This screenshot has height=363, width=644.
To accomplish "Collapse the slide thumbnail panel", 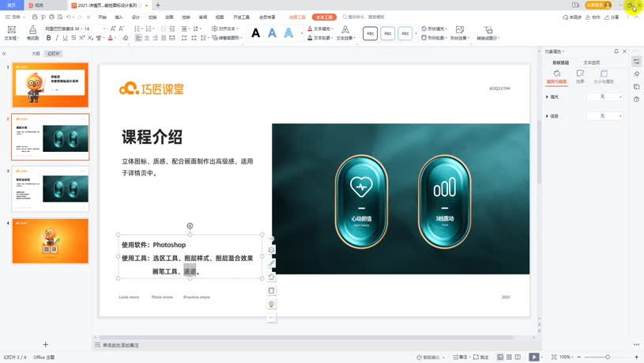I will tap(4, 54).
